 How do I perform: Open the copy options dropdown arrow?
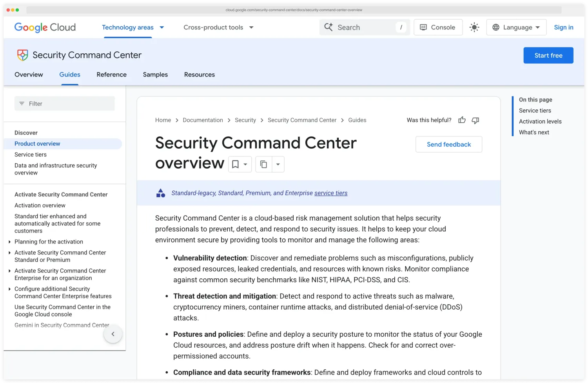coord(278,164)
